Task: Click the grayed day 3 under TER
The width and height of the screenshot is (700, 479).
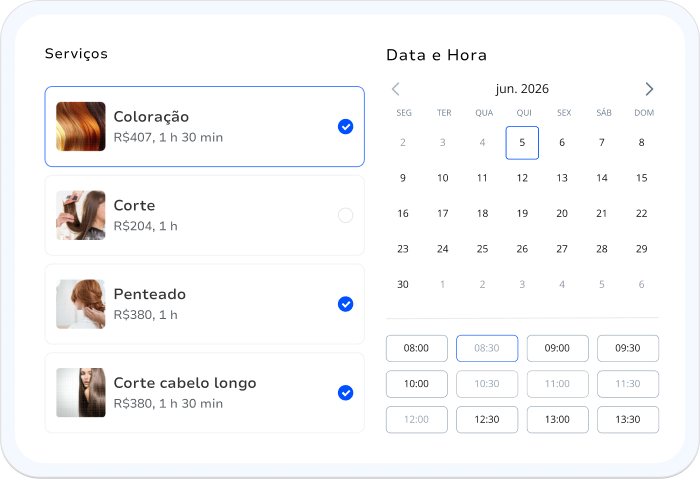Action: click(x=442, y=143)
